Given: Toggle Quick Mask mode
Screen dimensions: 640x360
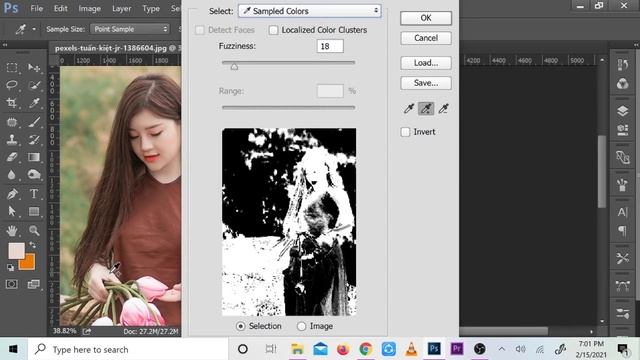Looking at the screenshot, I should (x=12, y=284).
